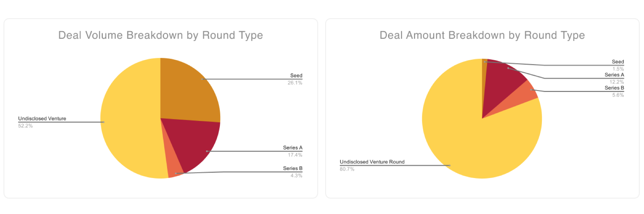Select the "Undisclosed Venture Round" label
The image size is (644, 214).
(x=372, y=162)
